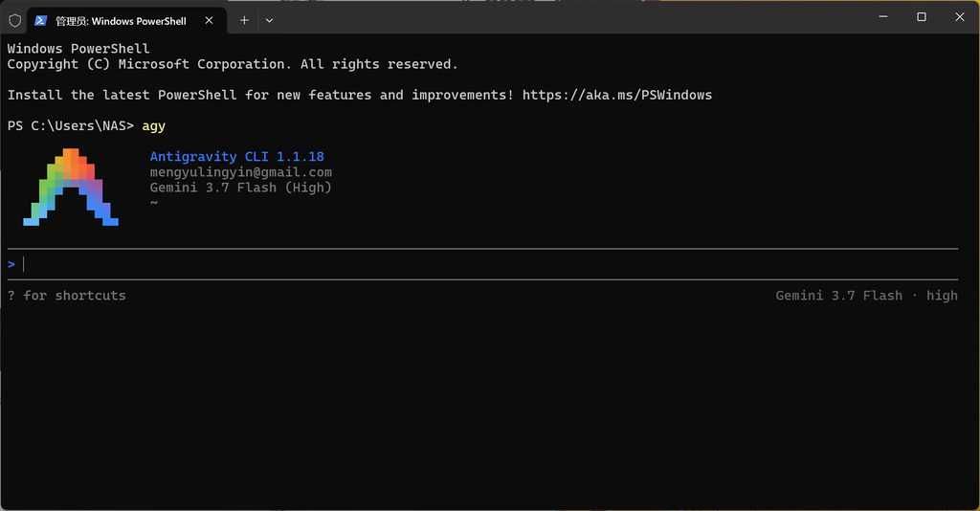Image resolution: width=980 pixels, height=511 pixels.
Task: Click the Gemini 3.7 Flash (High) model line
Action: coord(240,188)
